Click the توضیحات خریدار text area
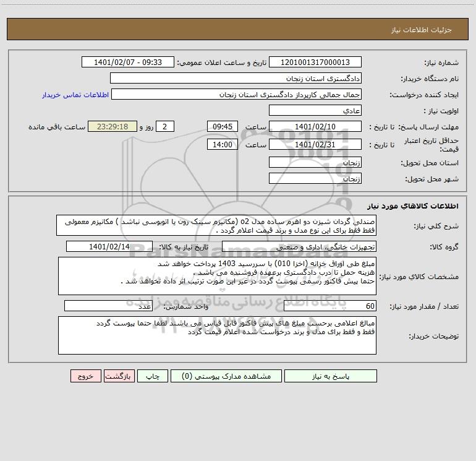Image resolution: width=476 pixels, height=461 pixels. pyautogui.click(x=217, y=335)
